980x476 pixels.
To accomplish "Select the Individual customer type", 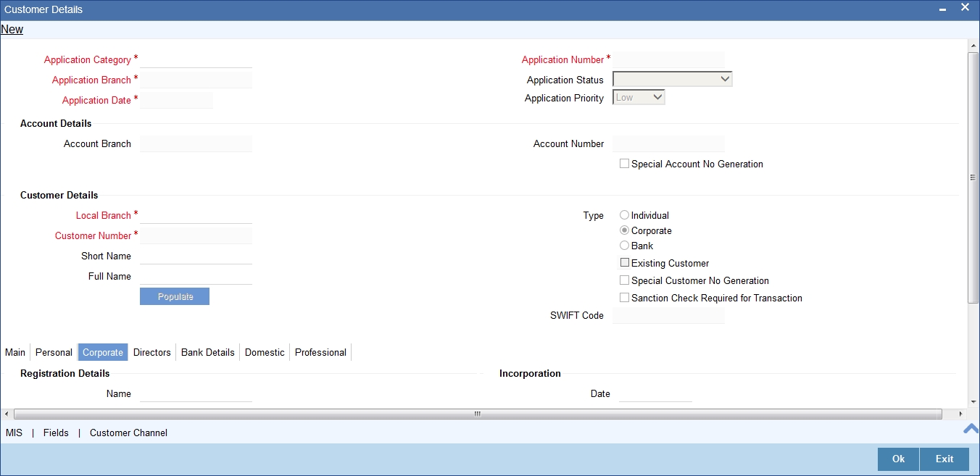I will tap(624, 215).
